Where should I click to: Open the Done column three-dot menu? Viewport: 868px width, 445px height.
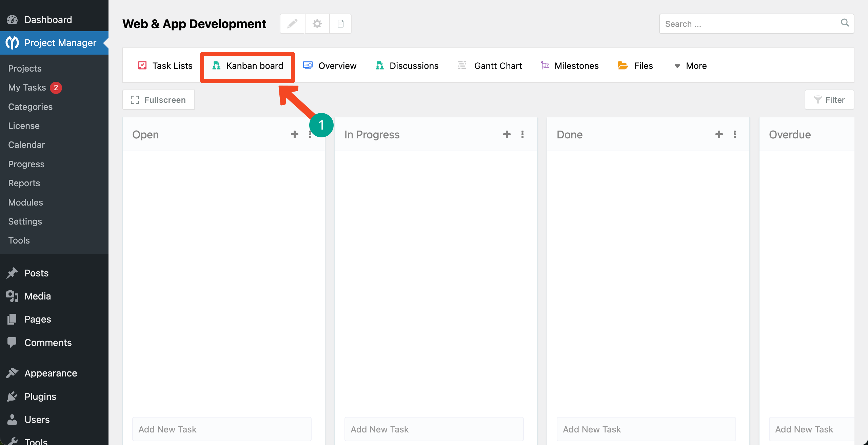pyautogui.click(x=734, y=134)
